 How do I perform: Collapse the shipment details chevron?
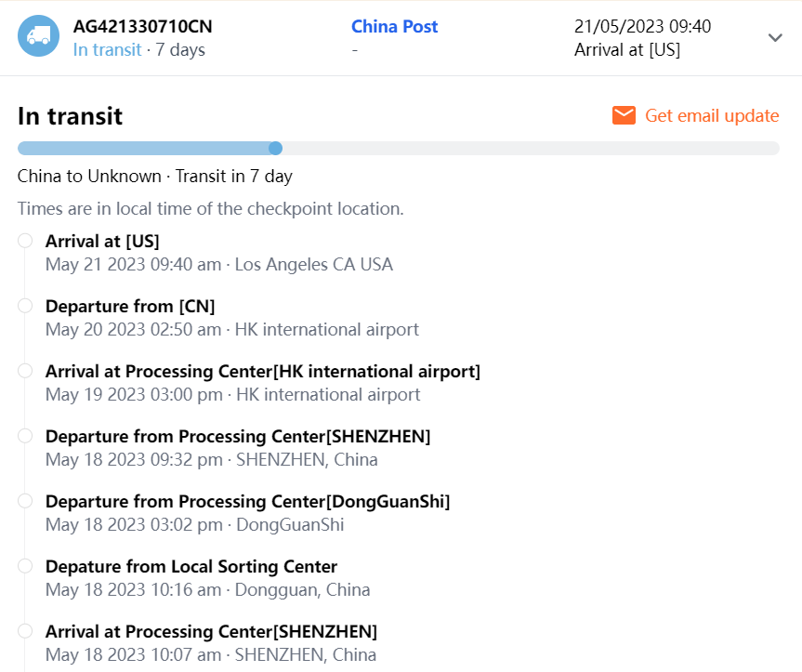pos(775,37)
